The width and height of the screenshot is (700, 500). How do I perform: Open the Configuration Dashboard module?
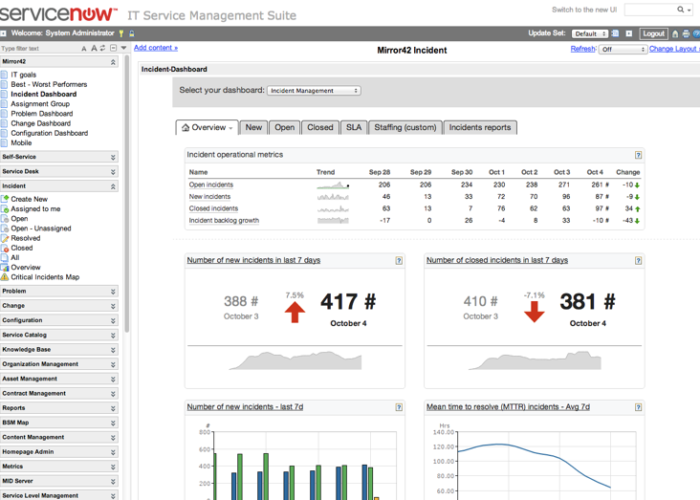pyautogui.click(x=49, y=133)
